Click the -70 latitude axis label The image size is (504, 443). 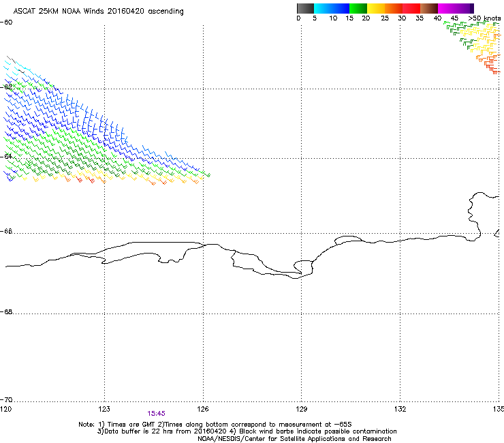[x=6, y=399]
